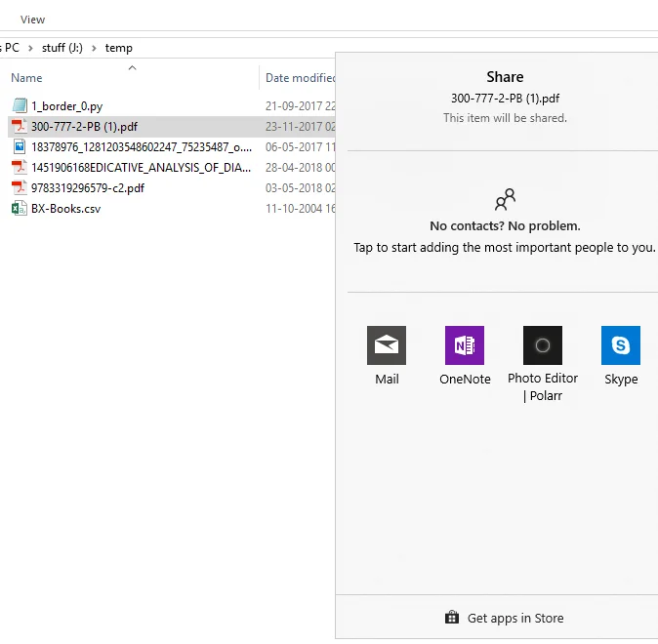This screenshot has width=658, height=644.
Task: Click PC in the address bar
Action: 12,48
